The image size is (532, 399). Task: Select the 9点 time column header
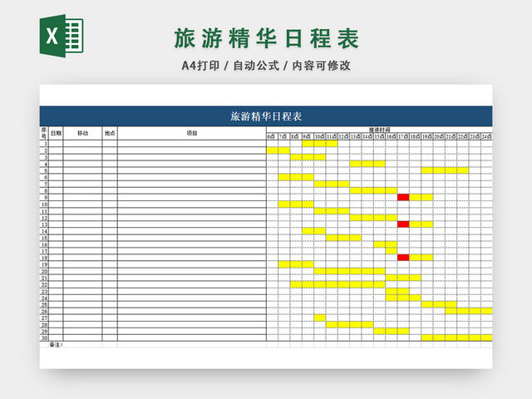tap(308, 136)
